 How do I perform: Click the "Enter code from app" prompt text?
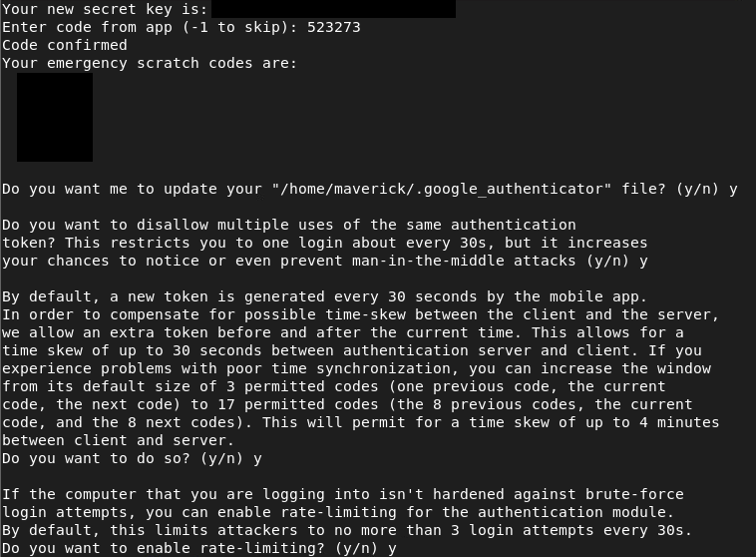[x=83, y=27]
